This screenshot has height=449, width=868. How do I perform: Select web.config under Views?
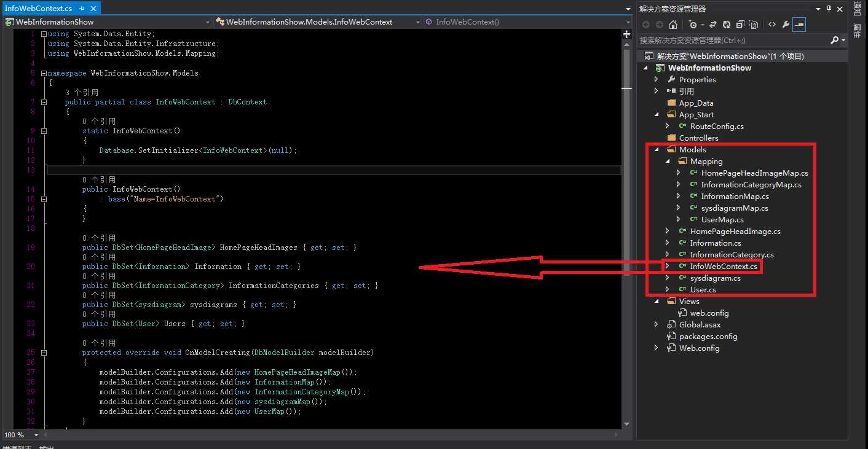(x=709, y=313)
